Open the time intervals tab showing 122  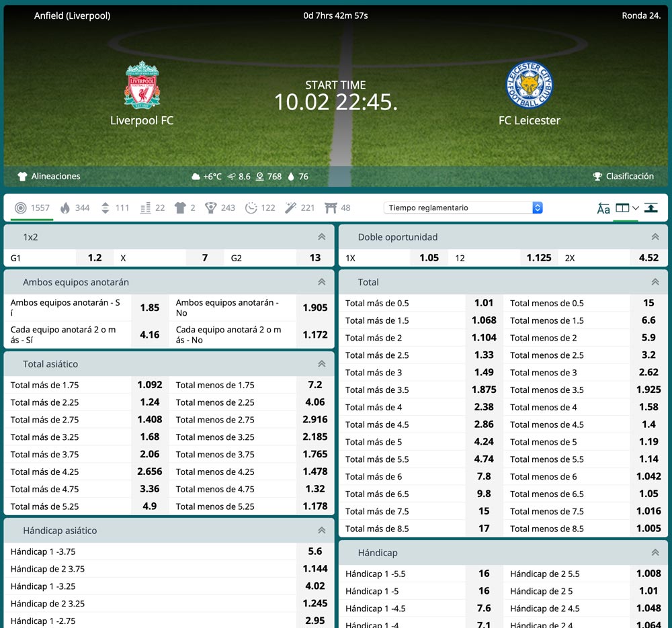259,208
